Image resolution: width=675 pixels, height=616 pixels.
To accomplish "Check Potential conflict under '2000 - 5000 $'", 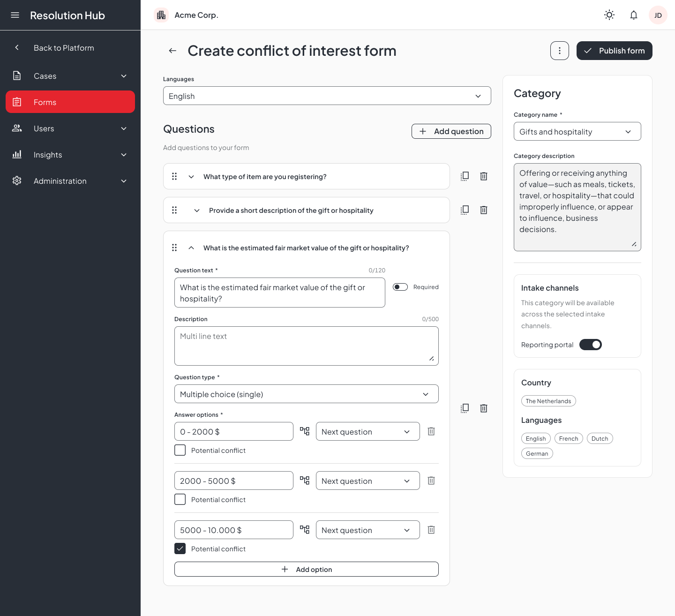I will coord(180,499).
